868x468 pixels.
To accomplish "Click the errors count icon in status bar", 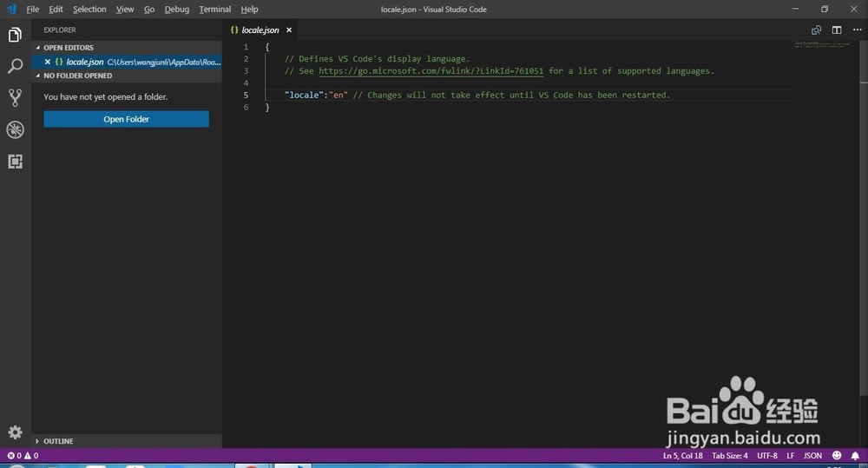I will tap(10, 455).
